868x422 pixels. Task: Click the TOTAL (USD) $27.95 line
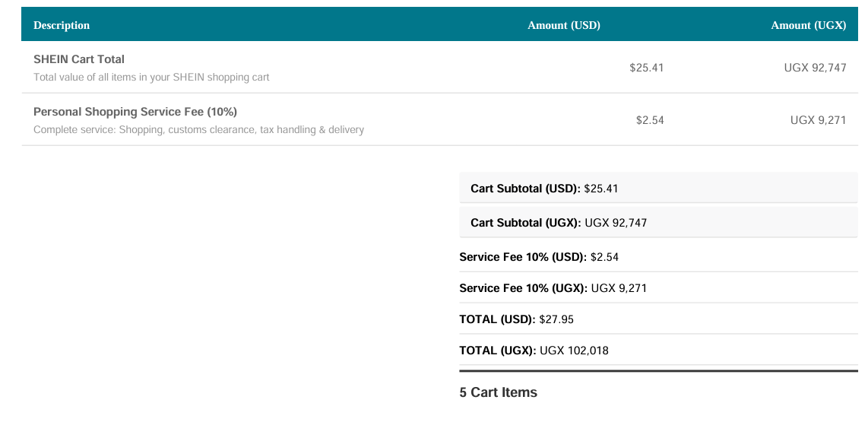pyautogui.click(x=658, y=319)
